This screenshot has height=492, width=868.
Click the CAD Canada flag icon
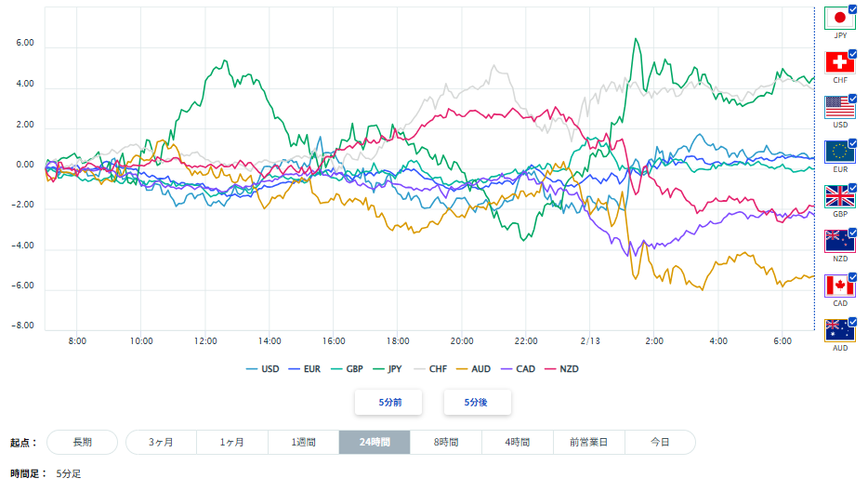tap(839, 286)
